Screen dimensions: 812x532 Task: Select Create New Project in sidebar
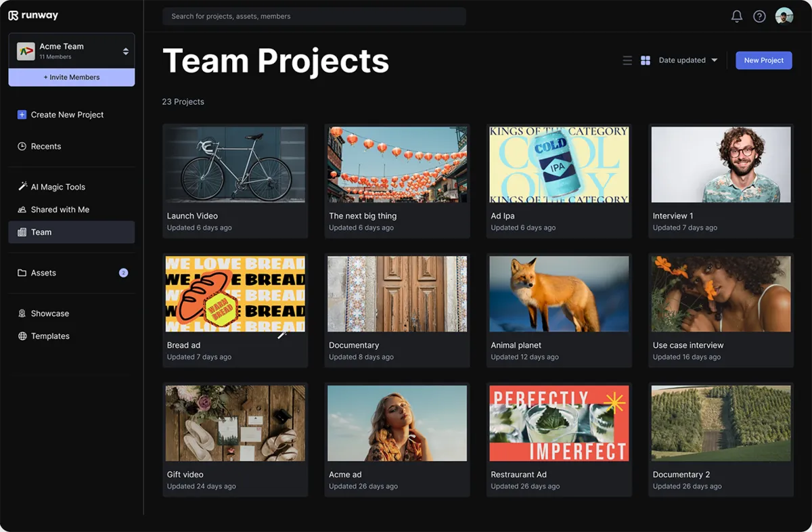(67, 115)
